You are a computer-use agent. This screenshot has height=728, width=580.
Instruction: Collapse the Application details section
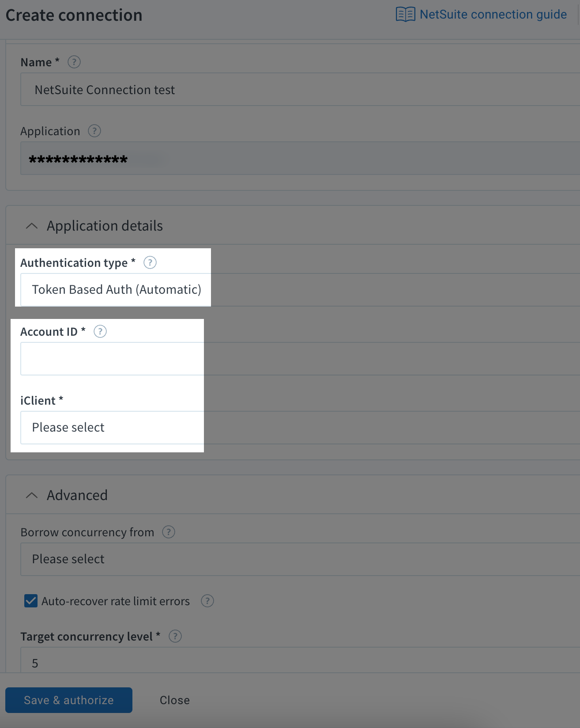(31, 225)
